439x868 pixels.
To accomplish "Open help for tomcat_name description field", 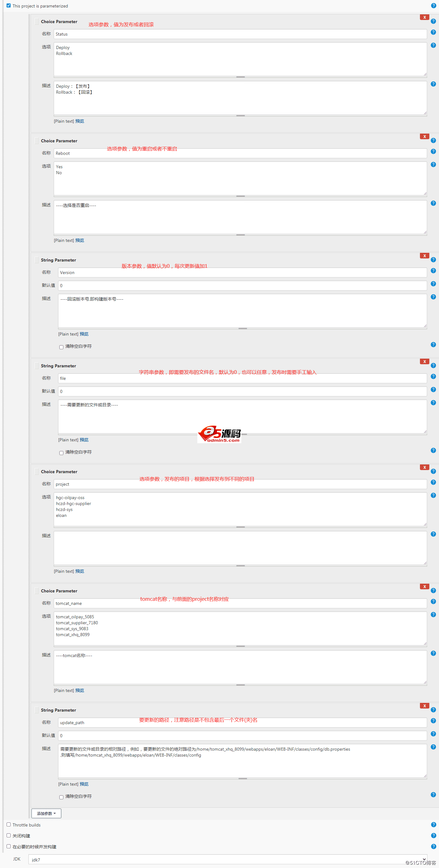I will click(x=433, y=654).
